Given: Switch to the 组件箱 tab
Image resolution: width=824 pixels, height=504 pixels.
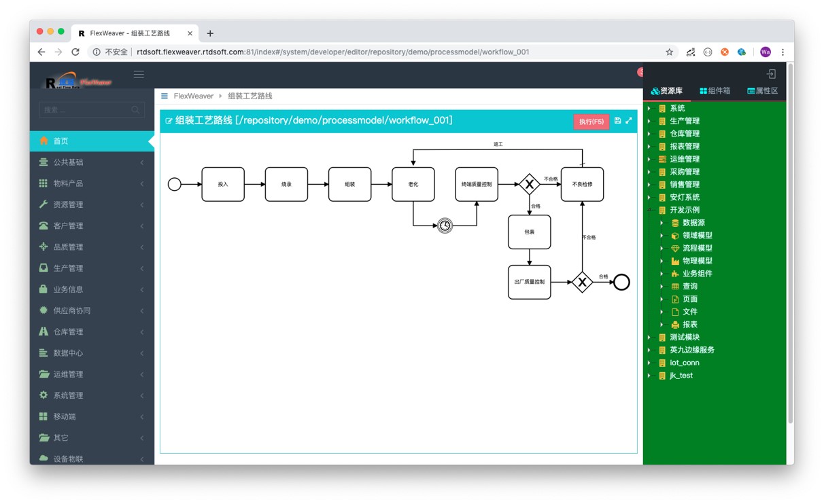Looking at the screenshot, I should click(x=715, y=91).
